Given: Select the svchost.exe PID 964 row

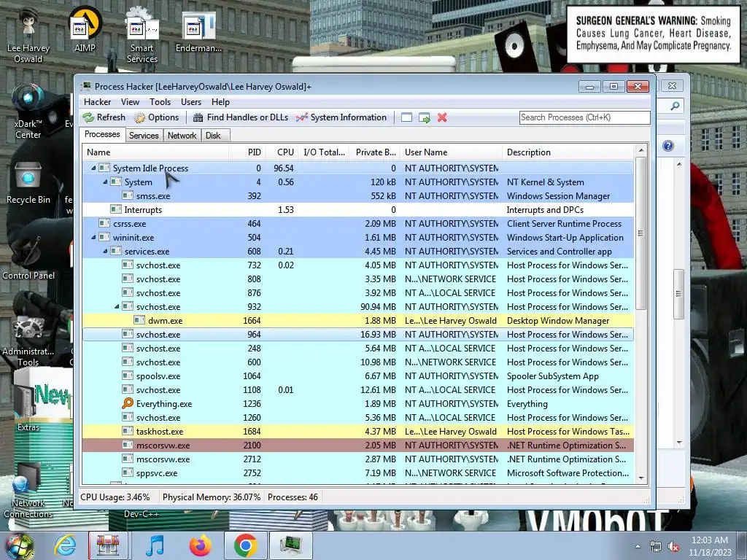Looking at the screenshot, I should pyautogui.click(x=357, y=334).
